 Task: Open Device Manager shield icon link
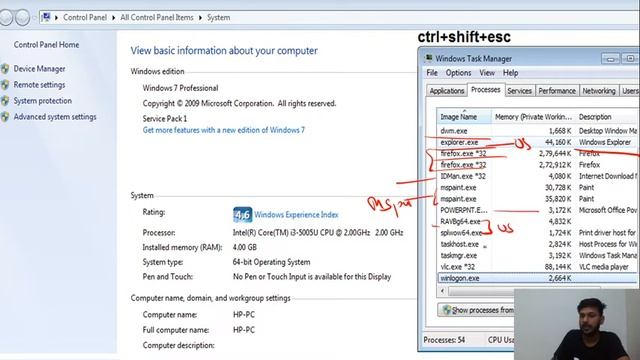tap(4, 69)
